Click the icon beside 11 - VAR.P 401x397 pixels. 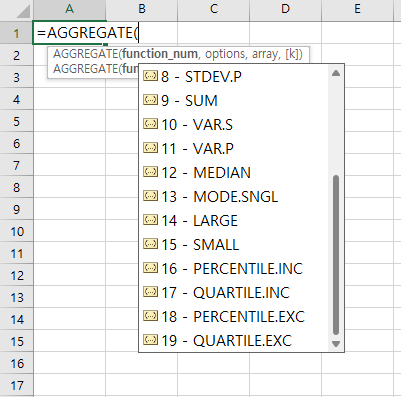(150, 148)
